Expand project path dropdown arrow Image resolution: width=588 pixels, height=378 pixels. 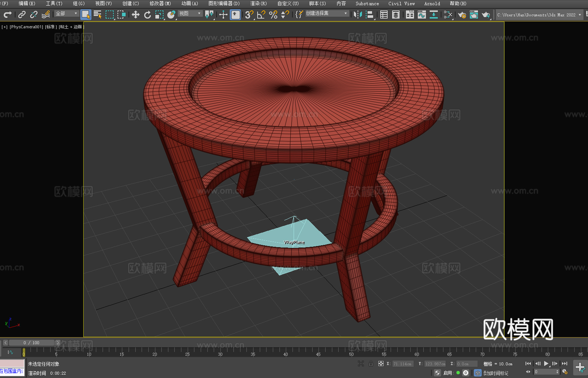(x=580, y=15)
